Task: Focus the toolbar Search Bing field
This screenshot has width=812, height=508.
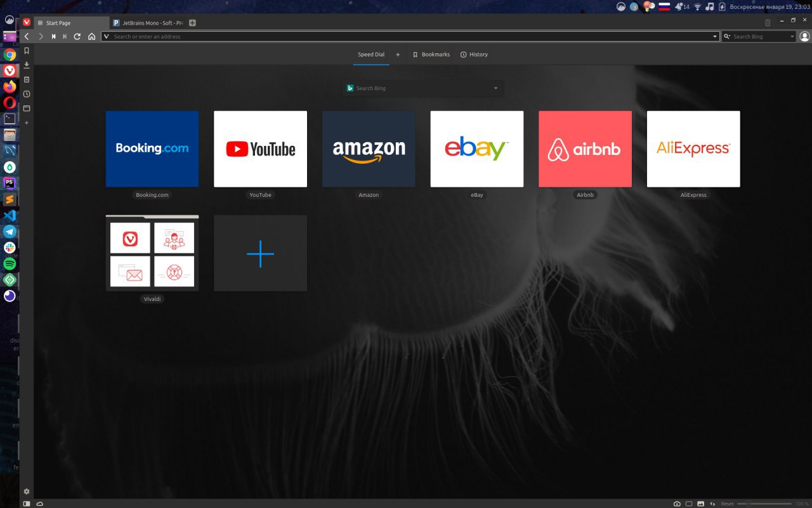Action: (x=760, y=37)
